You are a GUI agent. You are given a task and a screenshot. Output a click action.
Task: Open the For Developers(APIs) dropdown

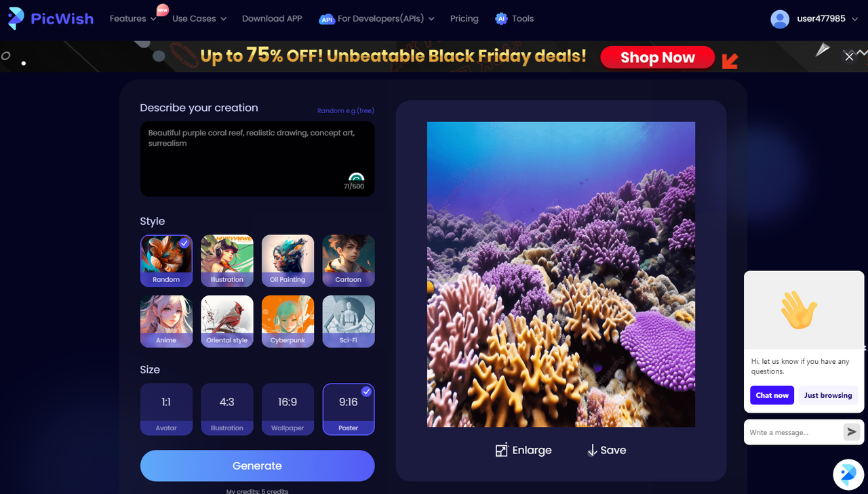[377, 18]
